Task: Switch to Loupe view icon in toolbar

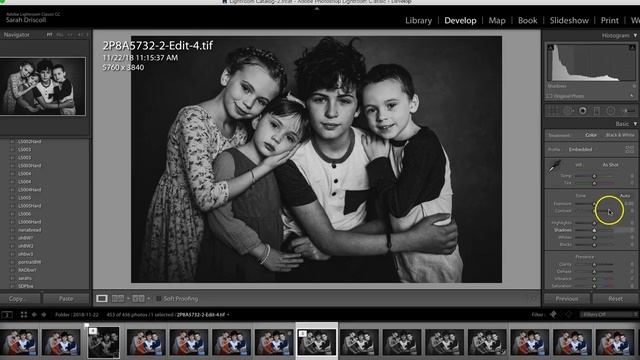Action: click(102, 299)
